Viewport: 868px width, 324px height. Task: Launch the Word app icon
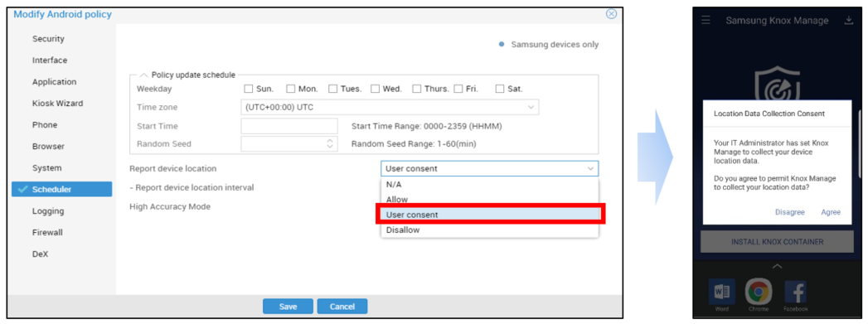[722, 292]
